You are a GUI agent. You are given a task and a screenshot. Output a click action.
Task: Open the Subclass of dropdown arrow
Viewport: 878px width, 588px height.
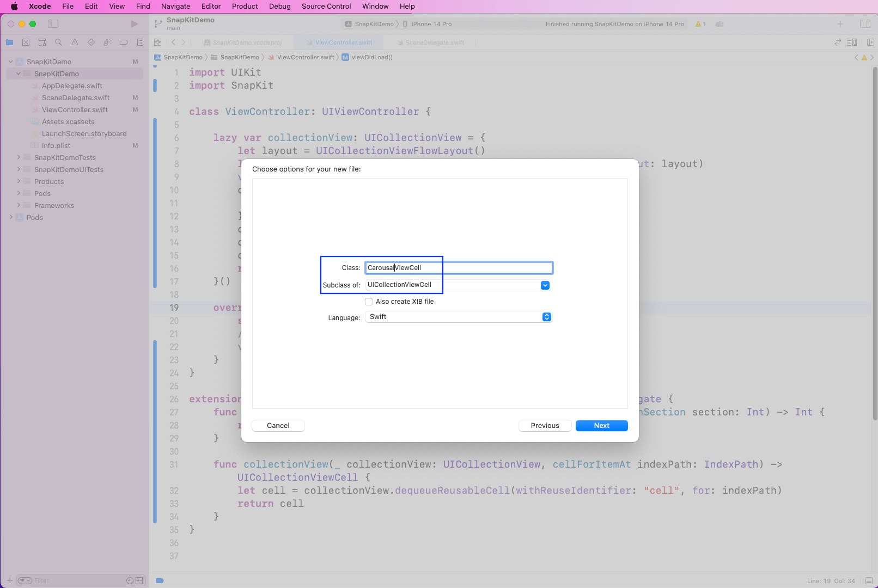545,285
